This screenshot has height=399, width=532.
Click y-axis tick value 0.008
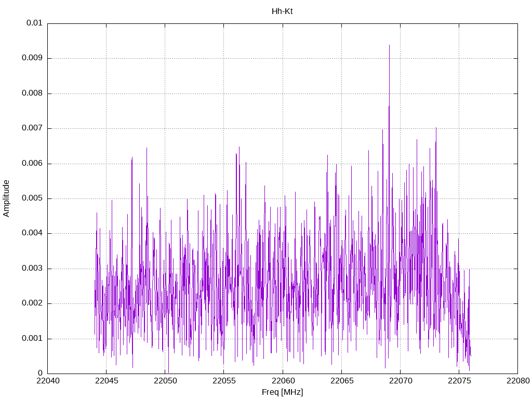point(32,94)
